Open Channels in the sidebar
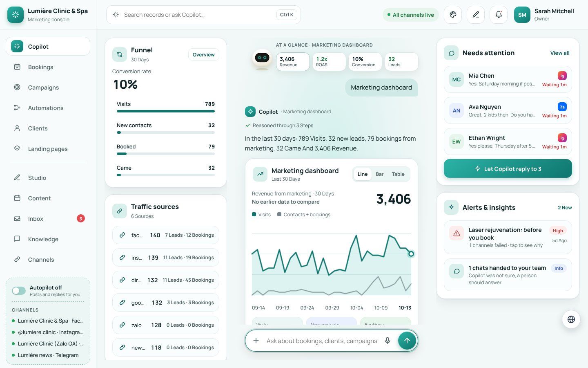Image resolution: width=588 pixels, height=368 pixels. tap(48, 260)
